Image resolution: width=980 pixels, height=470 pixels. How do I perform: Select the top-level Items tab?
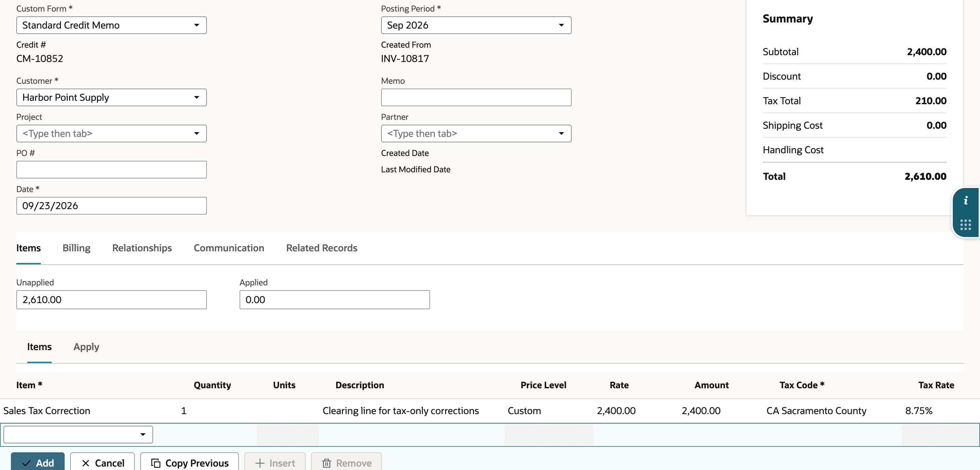coord(29,248)
